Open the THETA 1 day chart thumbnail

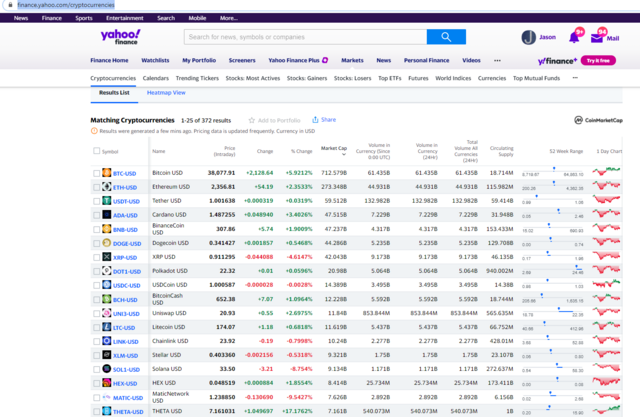coord(606,410)
